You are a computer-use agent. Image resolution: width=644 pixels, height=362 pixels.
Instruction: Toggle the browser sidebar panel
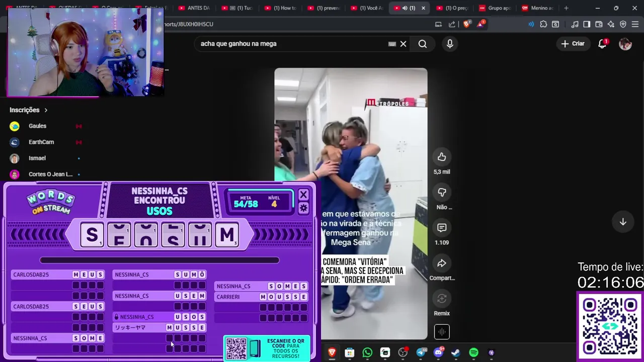click(587, 24)
